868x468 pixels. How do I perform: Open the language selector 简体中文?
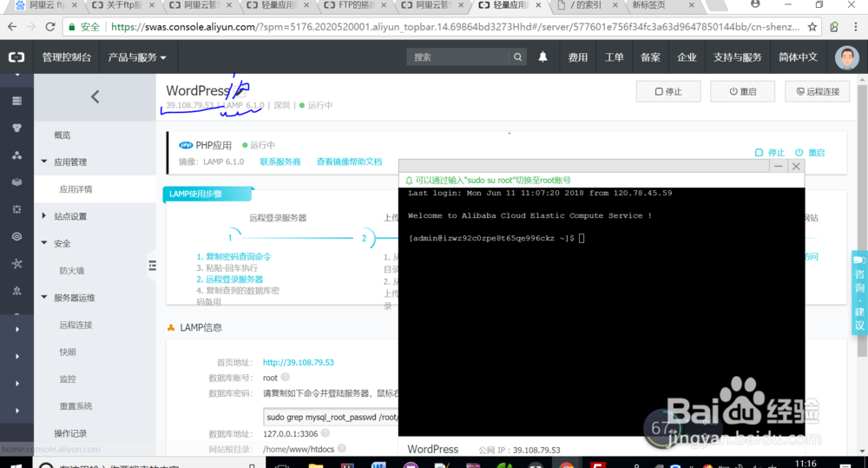(x=798, y=57)
